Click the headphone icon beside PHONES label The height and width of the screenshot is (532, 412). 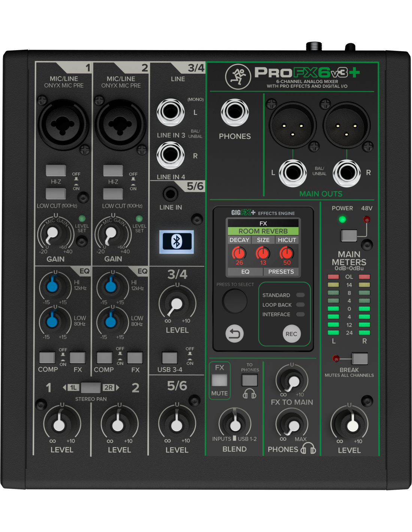pyautogui.click(x=309, y=448)
